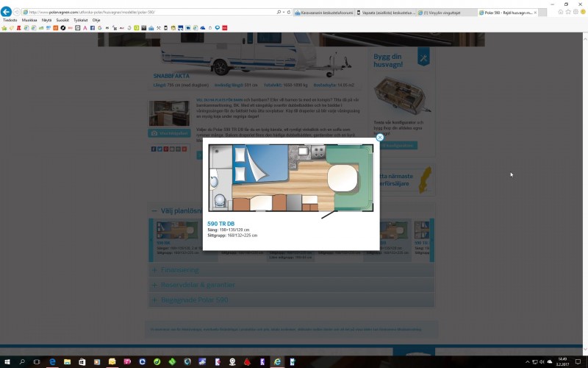Click the taskbar File Explorer folder icon

[67, 362]
